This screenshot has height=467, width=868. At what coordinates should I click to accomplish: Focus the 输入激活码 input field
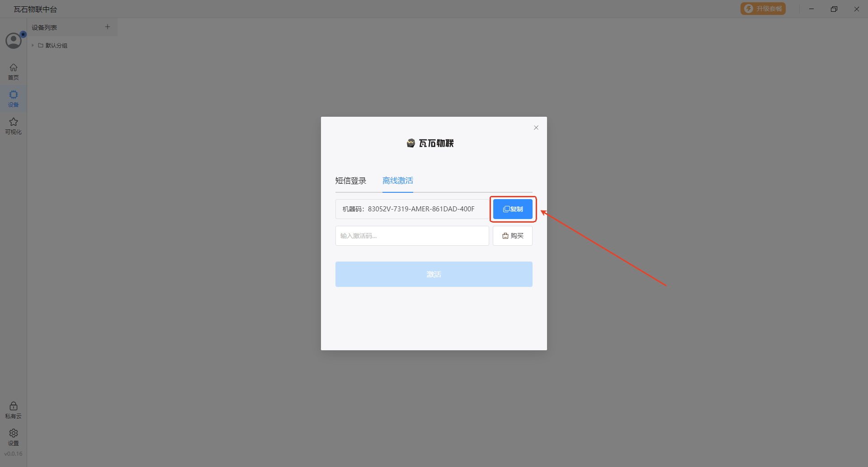coord(412,236)
